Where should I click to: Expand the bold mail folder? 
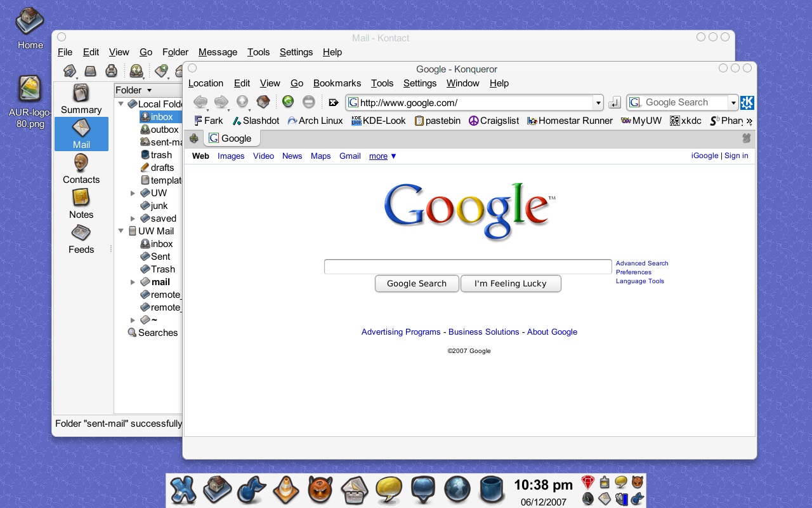point(133,282)
